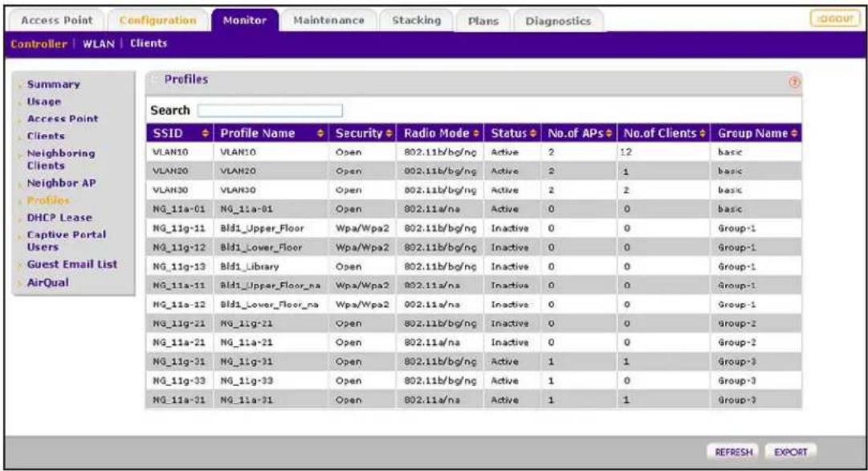Screen dimensions: 868x471
Task: Click the help icon in Profiles header
Action: pos(794,82)
